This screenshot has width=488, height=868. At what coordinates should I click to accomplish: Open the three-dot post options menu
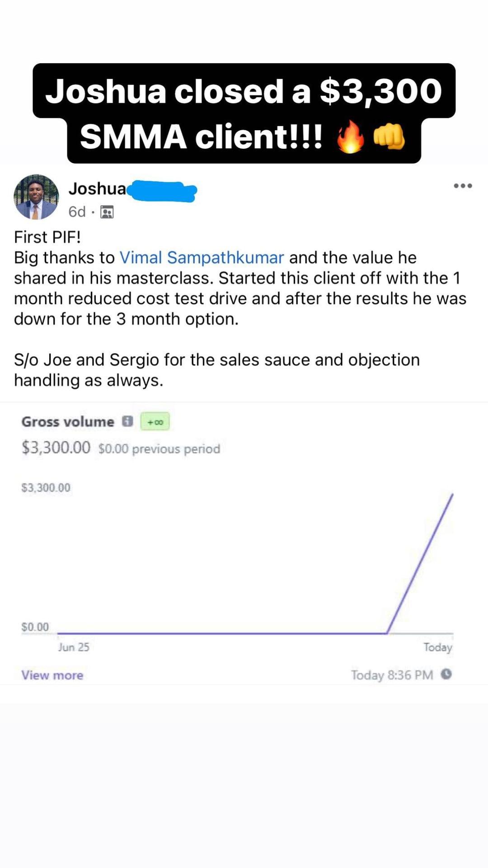click(463, 186)
